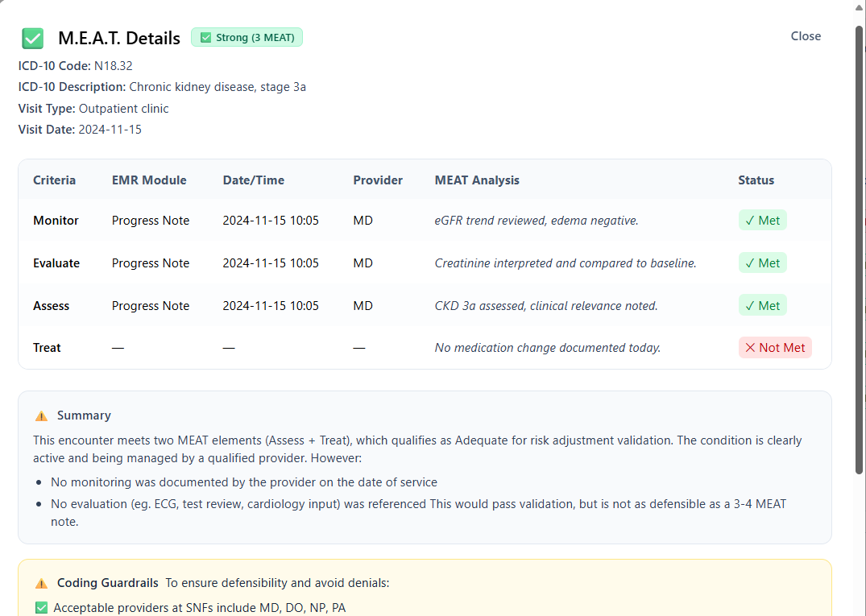
Task: Click the checkbox next to Acceptable providers at SNFs
Action: coord(42,608)
